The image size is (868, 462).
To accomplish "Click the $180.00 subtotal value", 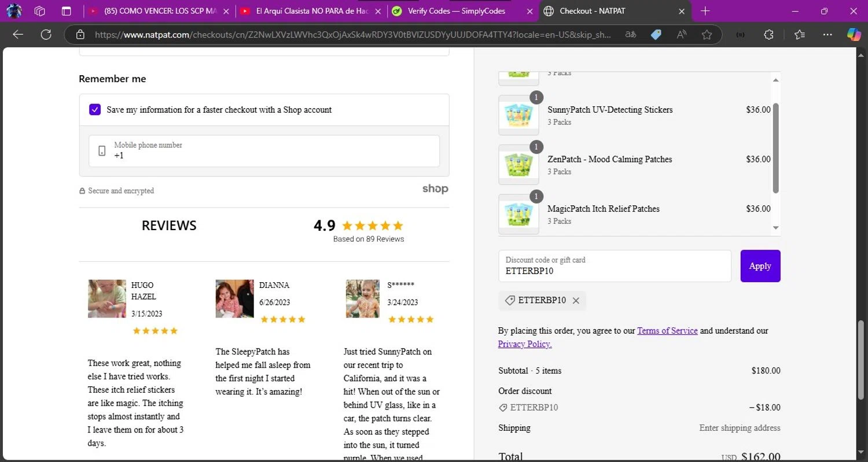I will point(766,371).
